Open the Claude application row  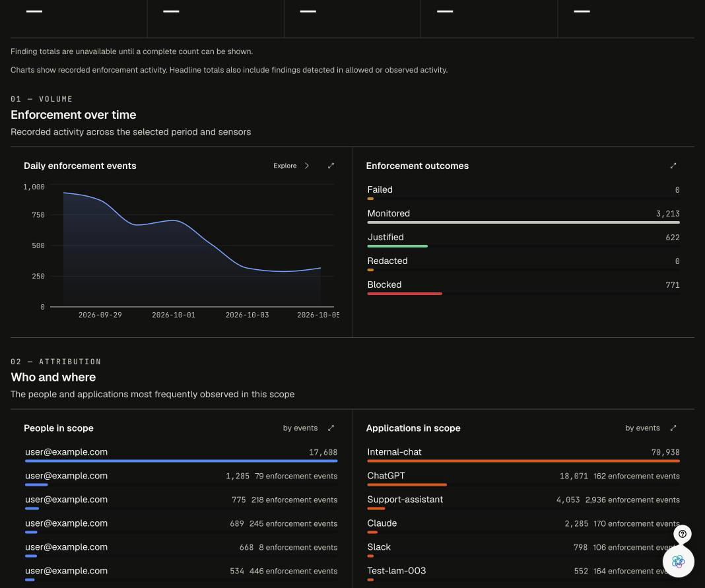point(523,526)
